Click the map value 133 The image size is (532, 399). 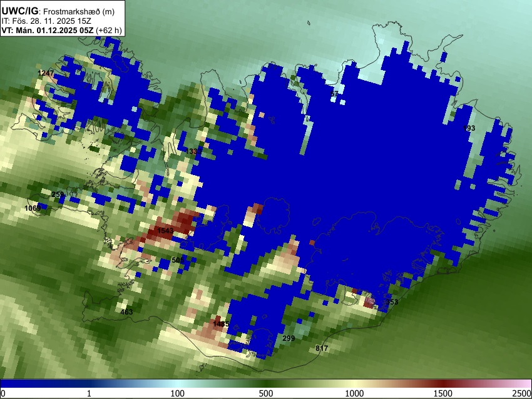coord(194,151)
